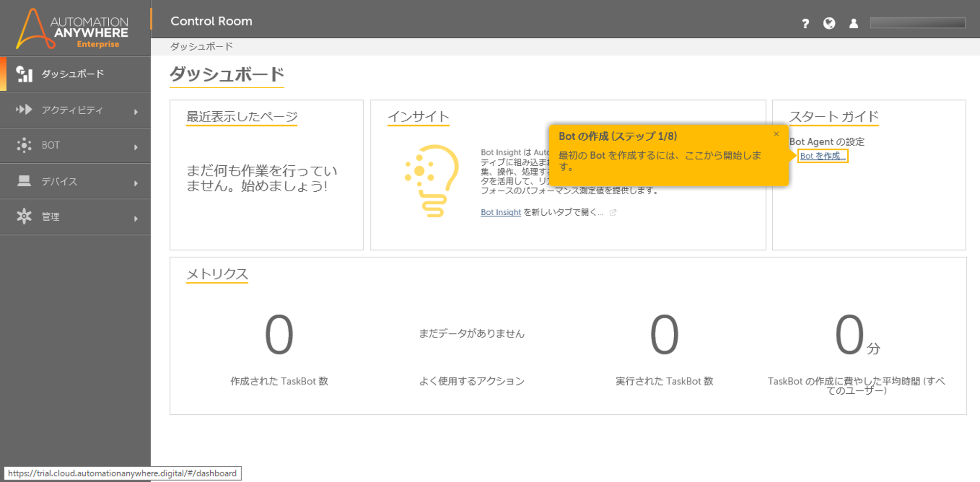Image resolution: width=980 pixels, height=482 pixels.
Task: Click the ダッシュボード breadcrumb
Action: pyautogui.click(x=201, y=47)
